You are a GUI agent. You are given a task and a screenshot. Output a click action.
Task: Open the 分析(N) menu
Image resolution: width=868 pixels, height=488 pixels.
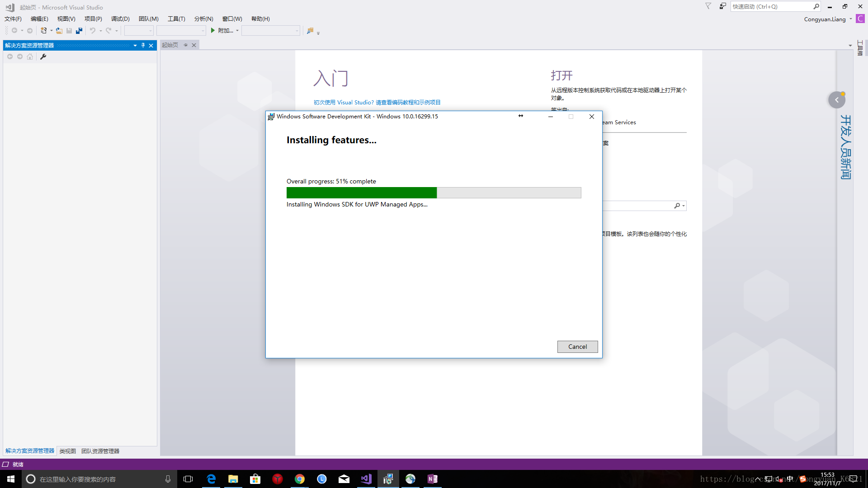(203, 19)
